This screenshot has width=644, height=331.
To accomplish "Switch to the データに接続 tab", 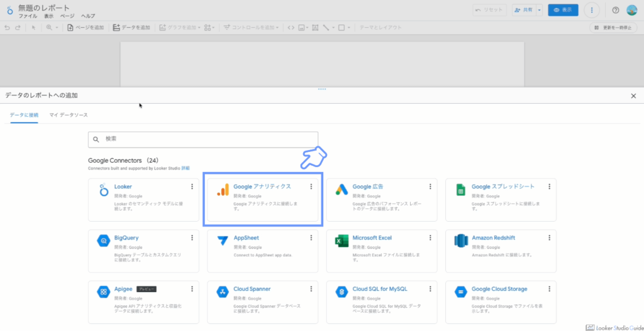I will (x=24, y=116).
